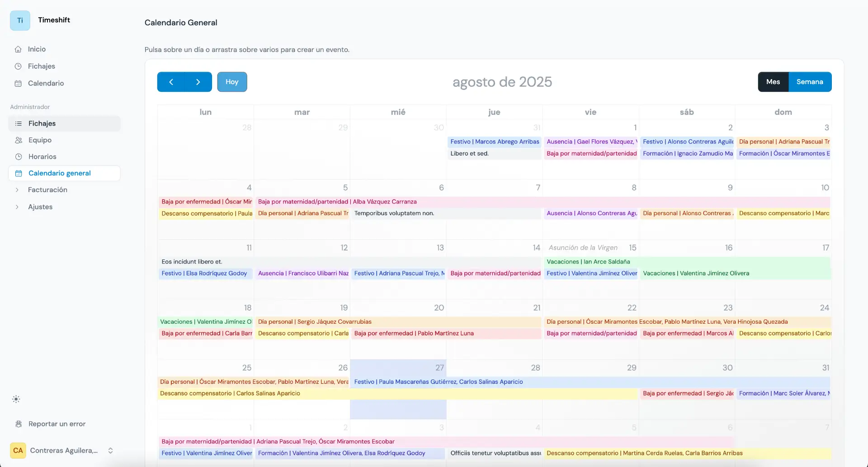Image resolution: width=868 pixels, height=467 pixels.
Task: Select the Mes view tab
Action: [773, 82]
